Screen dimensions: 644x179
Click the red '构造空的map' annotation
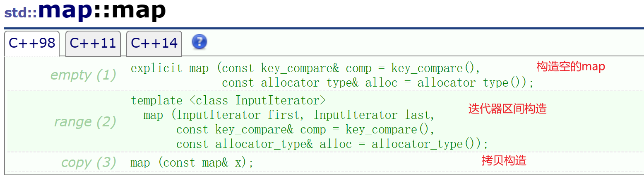[x=571, y=66]
